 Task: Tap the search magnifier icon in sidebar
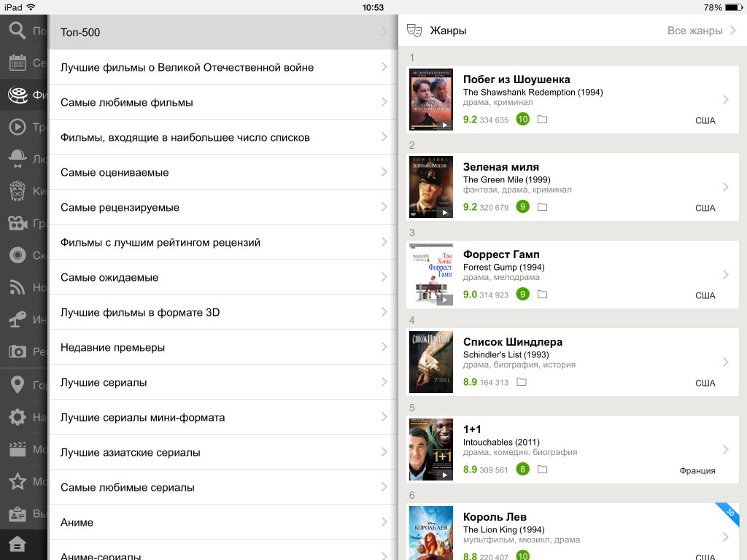pos(17,31)
